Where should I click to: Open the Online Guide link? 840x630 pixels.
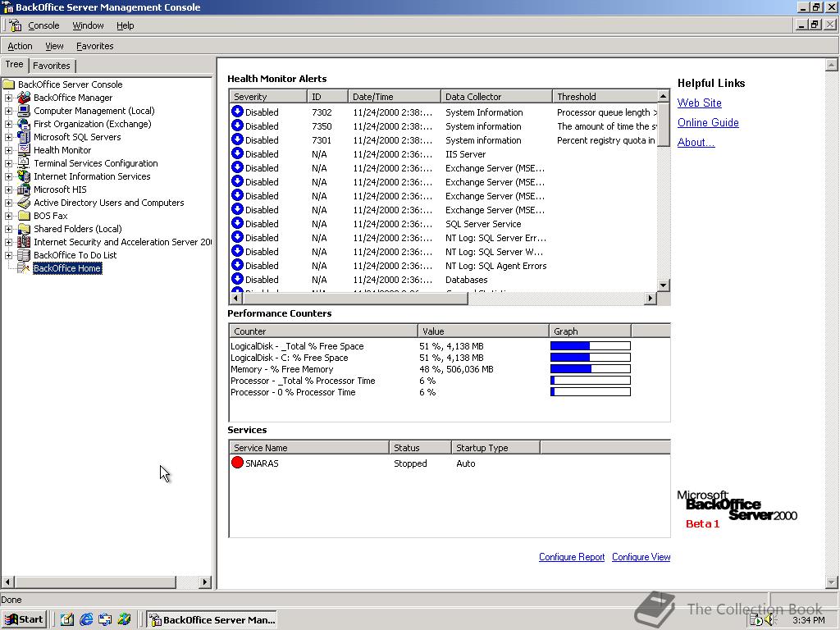708,123
